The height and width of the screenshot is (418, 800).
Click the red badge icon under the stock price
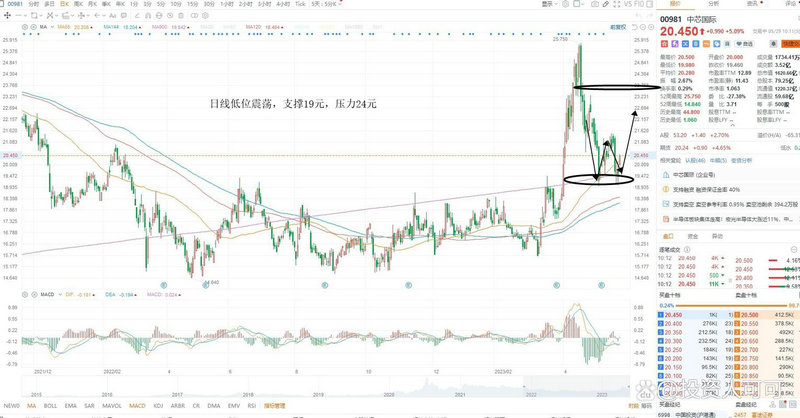point(664,44)
